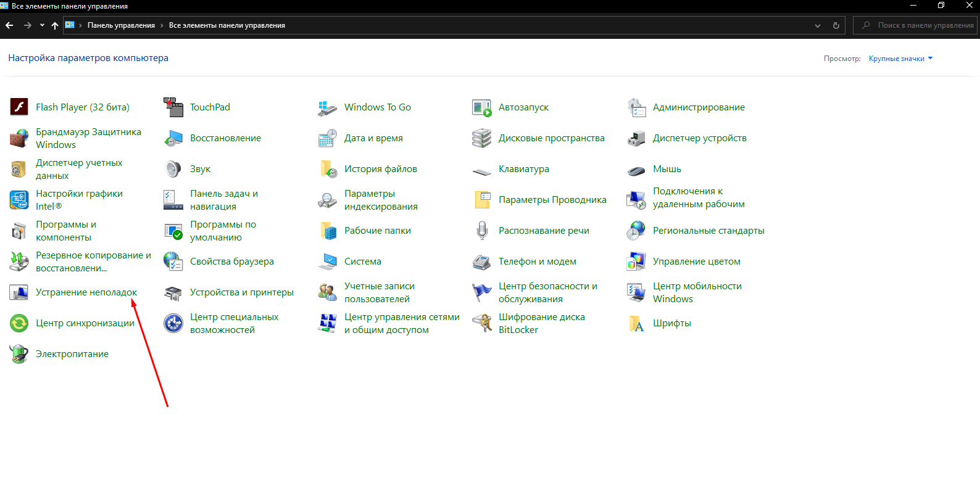Click the Настройки графики Intel icon

click(x=19, y=200)
